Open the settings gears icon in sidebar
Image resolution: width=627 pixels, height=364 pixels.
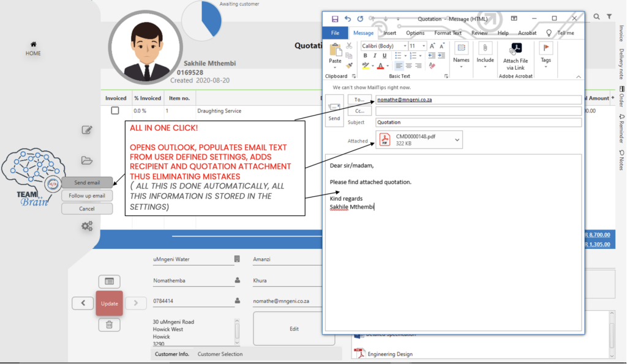point(87,226)
